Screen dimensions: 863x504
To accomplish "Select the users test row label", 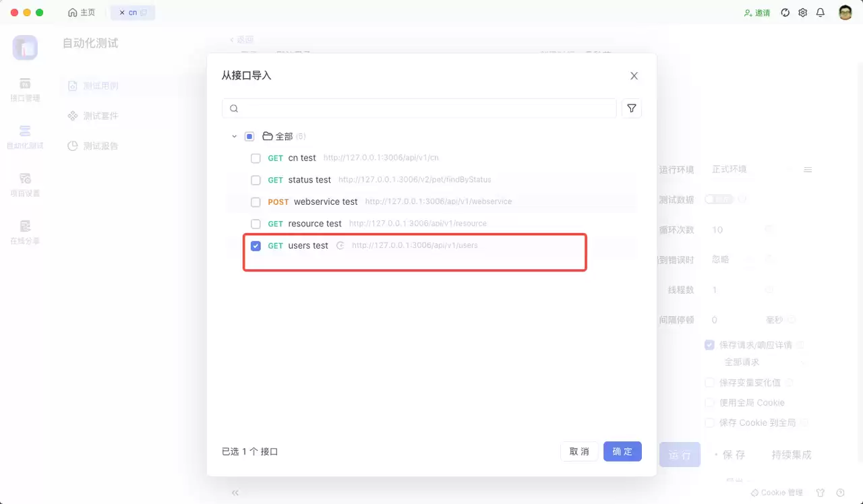I will click(x=308, y=246).
